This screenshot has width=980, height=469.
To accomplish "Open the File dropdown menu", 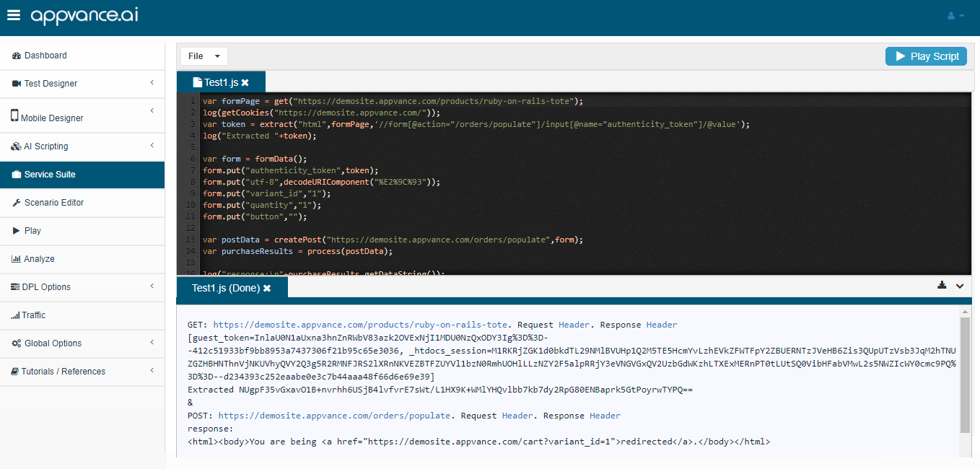I will (204, 56).
